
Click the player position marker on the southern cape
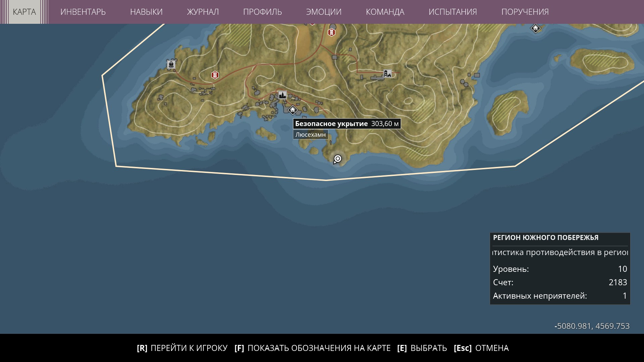point(337,159)
